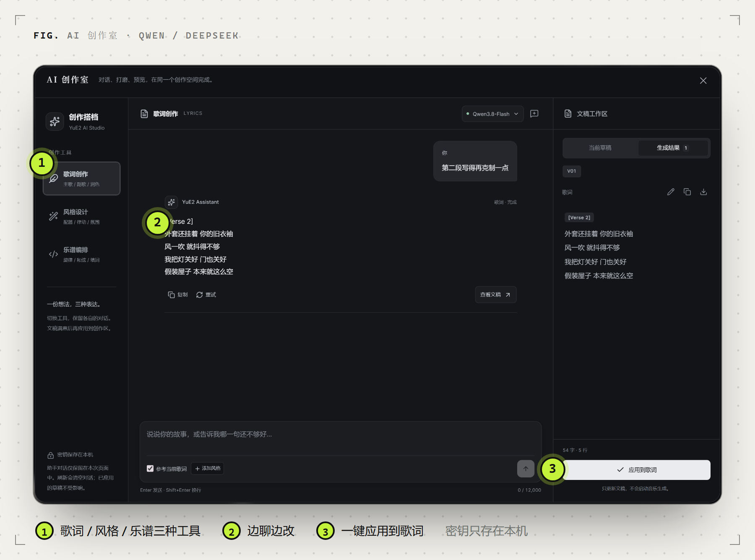Open 查看文稿 to view the draft
Image resolution: width=755 pixels, height=560 pixels.
point(495,295)
